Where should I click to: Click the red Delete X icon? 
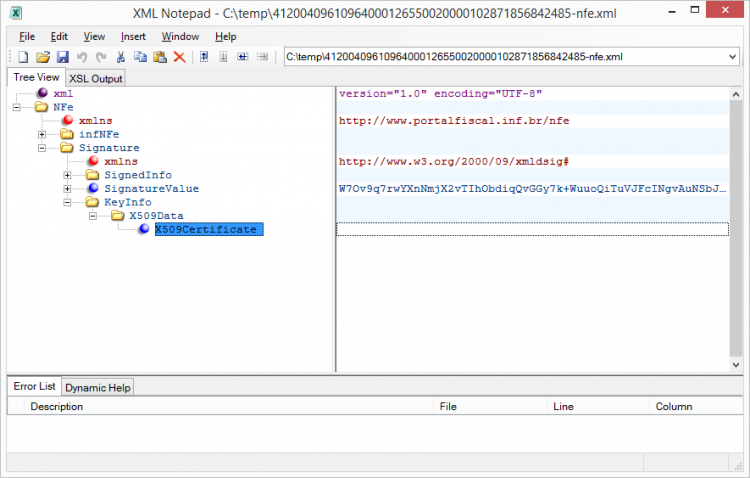coord(179,57)
